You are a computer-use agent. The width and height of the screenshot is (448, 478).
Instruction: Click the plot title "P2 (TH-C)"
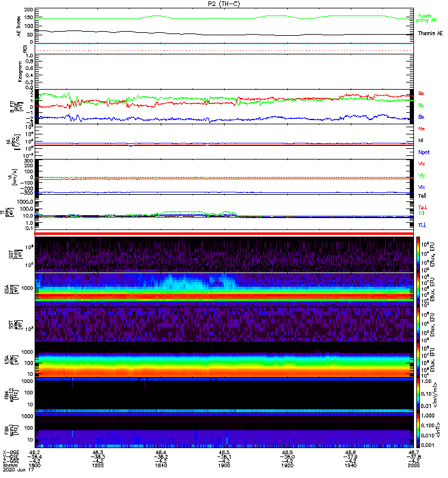click(223, 4)
